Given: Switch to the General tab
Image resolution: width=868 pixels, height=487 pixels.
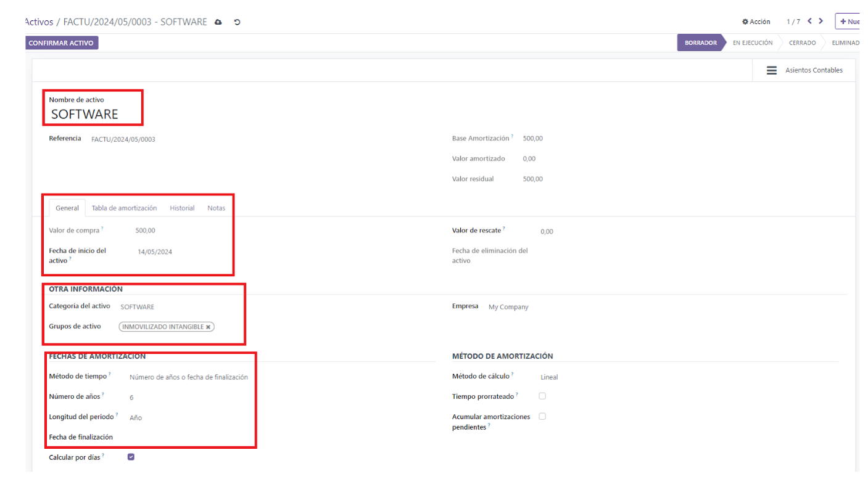Looking at the screenshot, I should coord(67,208).
